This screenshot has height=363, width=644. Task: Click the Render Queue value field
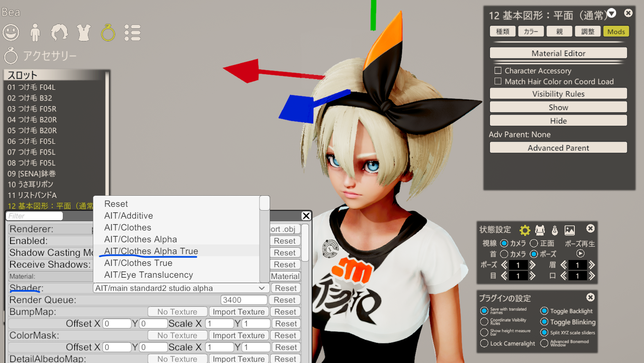coord(244,300)
